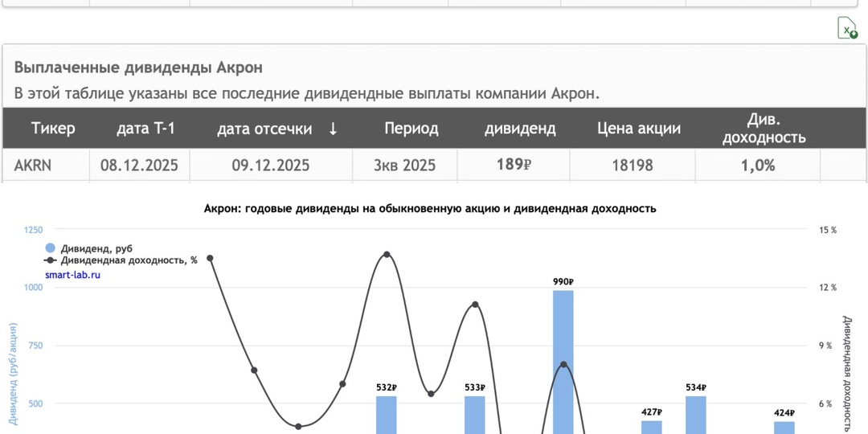Select the 189₽ dividend value
Viewport: 868px width, 434px height.
(x=514, y=165)
